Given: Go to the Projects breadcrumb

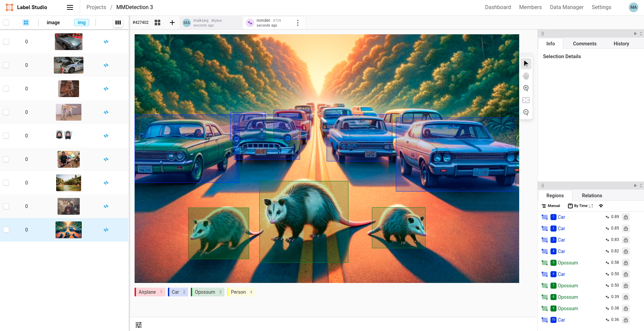Looking at the screenshot, I should pyautogui.click(x=96, y=7).
